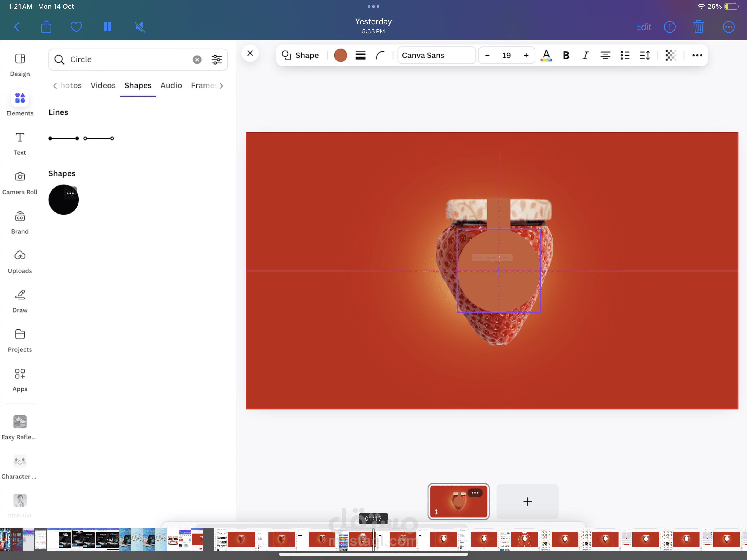This screenshot has width=747, height=560.
Task: Open the orange shape fill color swatch
Action: (340, 55)
